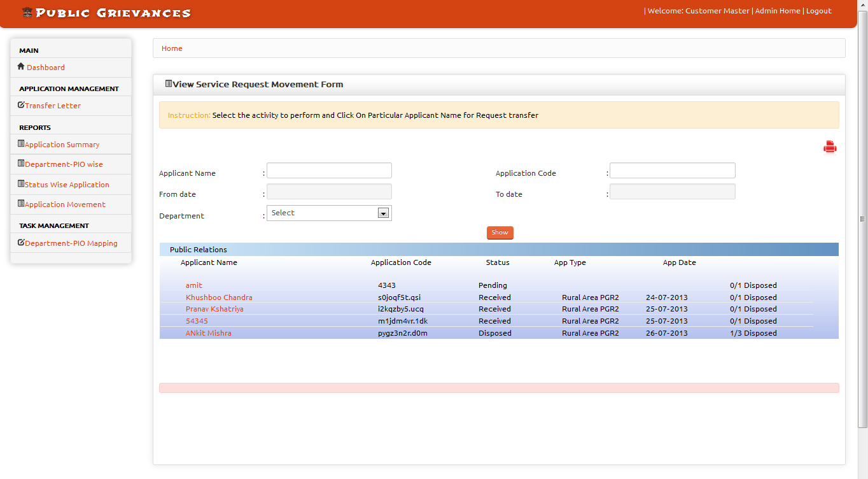Viewport: 868px width, 479px height.
Task: Open Khushboo Chandra's request
Action: pos(219,297)
